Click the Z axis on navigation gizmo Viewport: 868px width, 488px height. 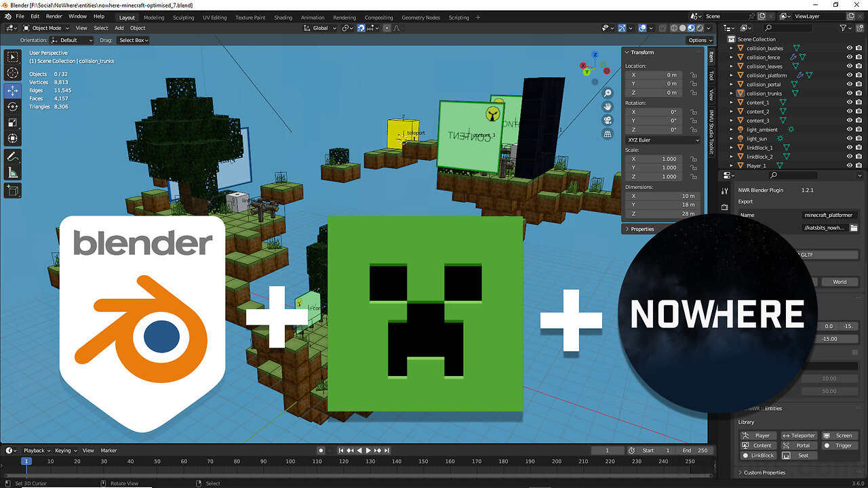pyautogui.click(x=595, y=55)
